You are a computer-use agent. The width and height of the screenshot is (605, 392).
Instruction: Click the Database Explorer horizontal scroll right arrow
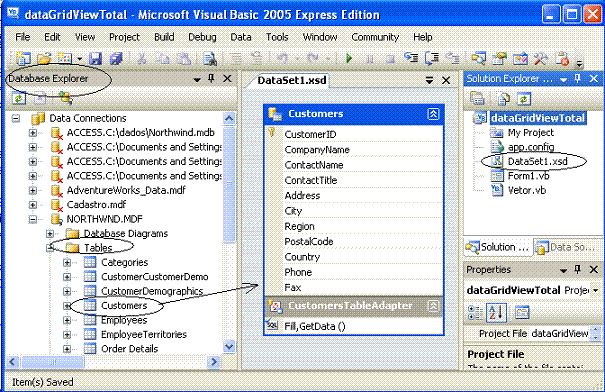point(213,362)
